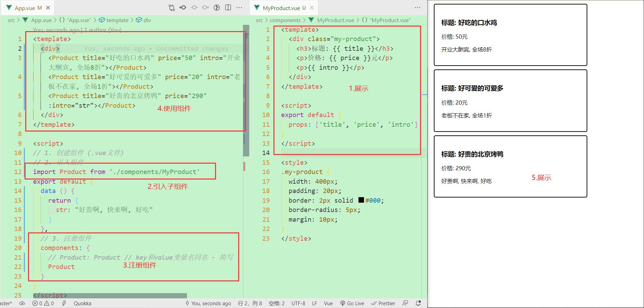Click the Vue logo on MyProduct.vue tab
Screen dimensions: 644x308
(257, 8)
